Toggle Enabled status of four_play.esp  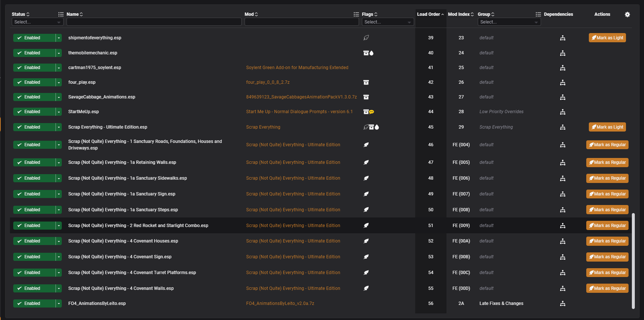tap(34, 82)
